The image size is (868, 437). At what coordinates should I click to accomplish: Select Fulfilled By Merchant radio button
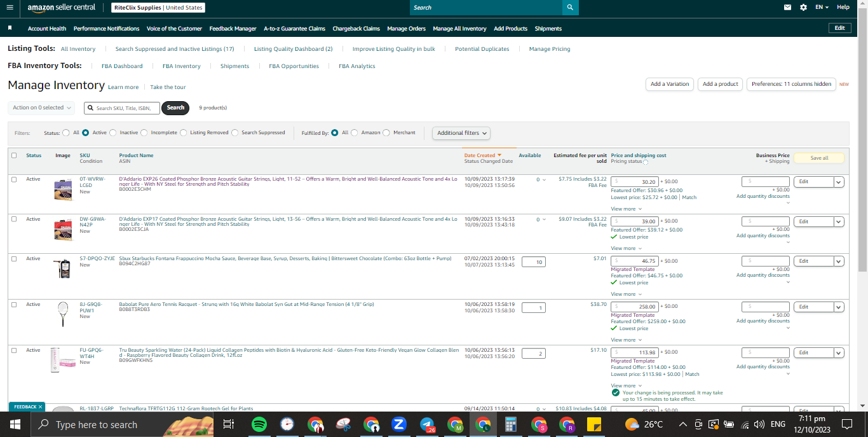point(387,133)
